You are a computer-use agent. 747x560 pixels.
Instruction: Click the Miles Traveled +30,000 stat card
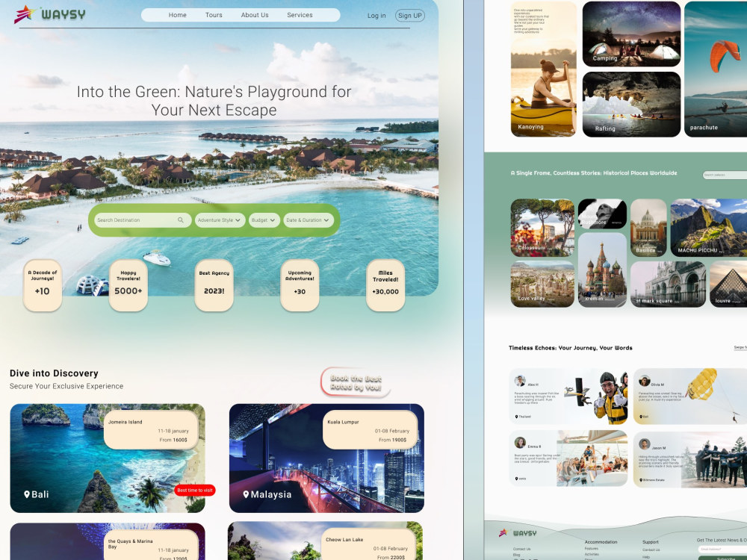tap(385, 285)
